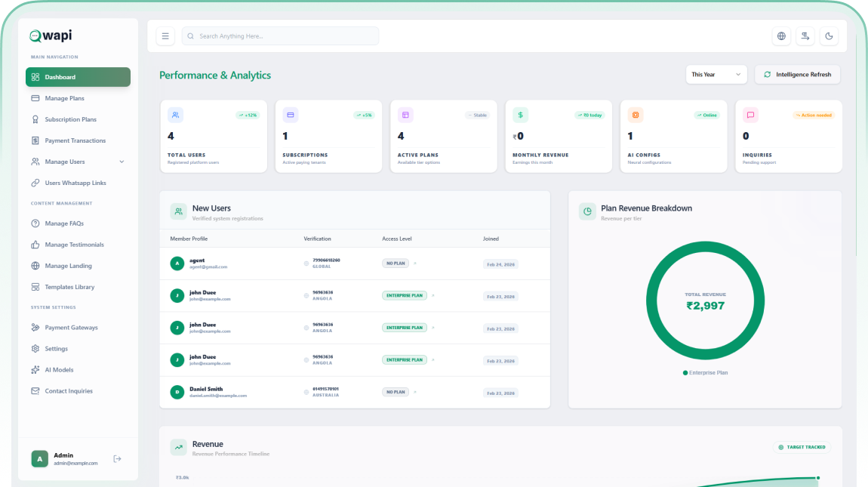Go to Subscription Plans page

click(70, 119)
